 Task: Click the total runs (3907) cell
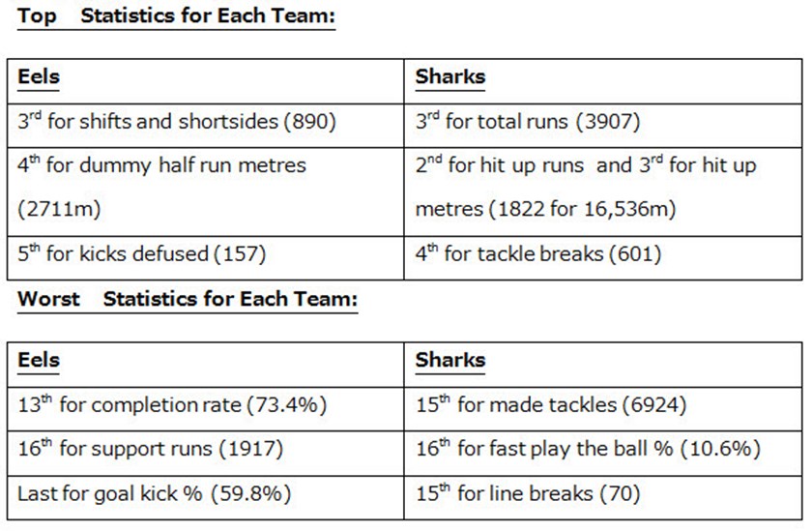tap(528, 122)
